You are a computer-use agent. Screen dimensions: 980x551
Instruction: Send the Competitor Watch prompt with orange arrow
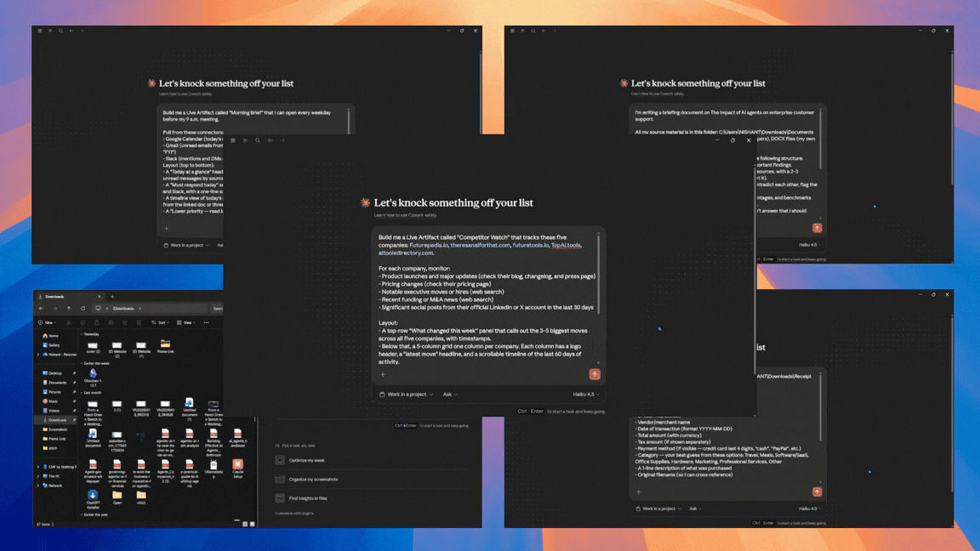(x=595, y=374)
